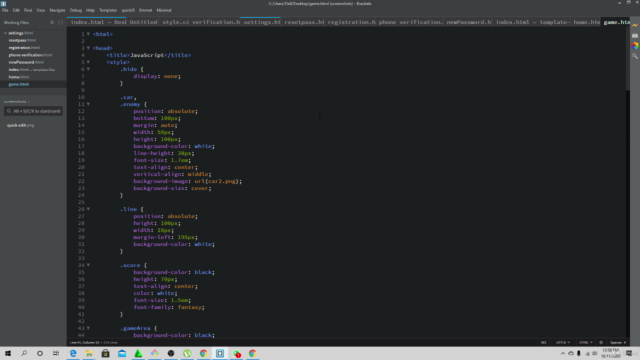The height and width of the screenshot is (360, 640).
Task: Collapse .hide rule on line 6
Action: pyautogui.click(x=88, y=69)
